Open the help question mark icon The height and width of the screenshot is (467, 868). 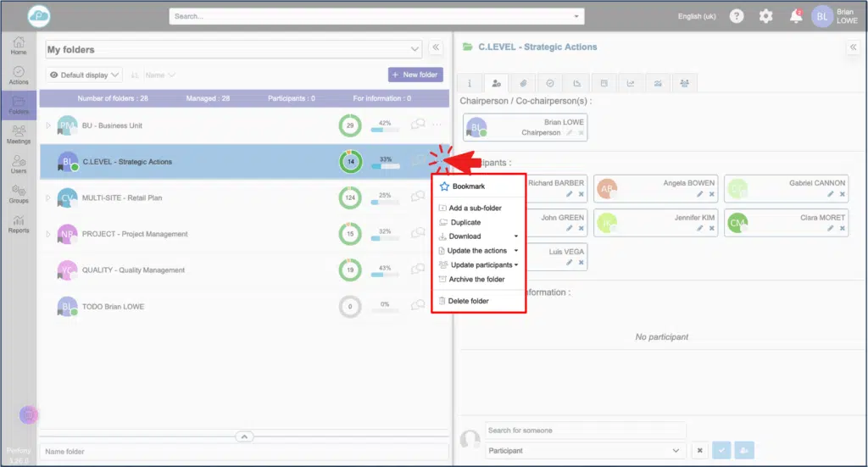737,16
